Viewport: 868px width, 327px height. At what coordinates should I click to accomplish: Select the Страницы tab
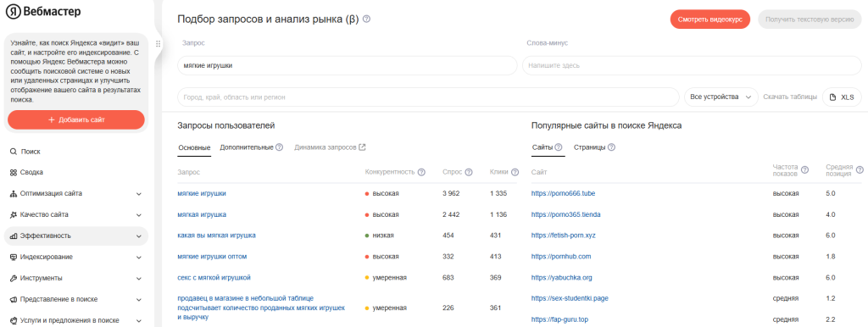(589, 147)
